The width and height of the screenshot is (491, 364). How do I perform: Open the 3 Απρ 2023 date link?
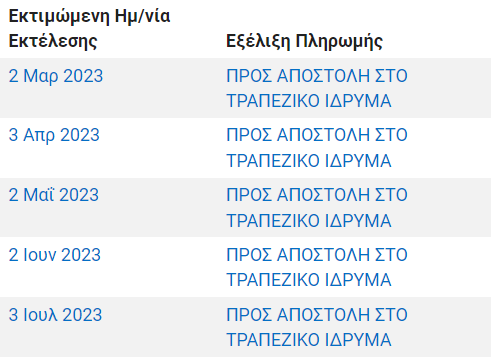[54, 135]
